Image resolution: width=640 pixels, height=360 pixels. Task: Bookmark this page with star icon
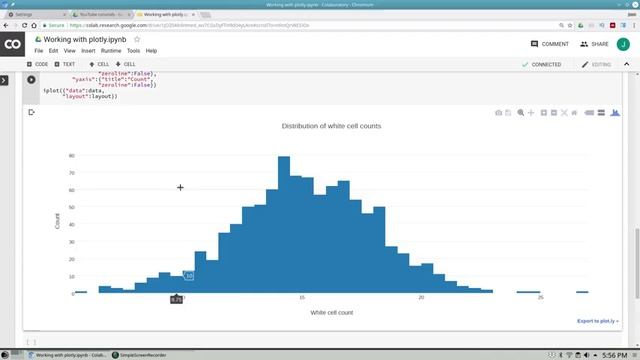click(x=570, y=25)
